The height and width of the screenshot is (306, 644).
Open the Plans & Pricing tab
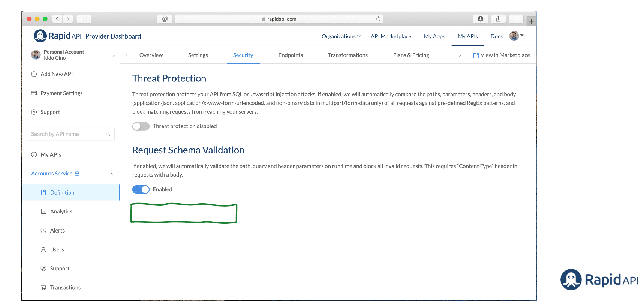(x=411, y=55)
